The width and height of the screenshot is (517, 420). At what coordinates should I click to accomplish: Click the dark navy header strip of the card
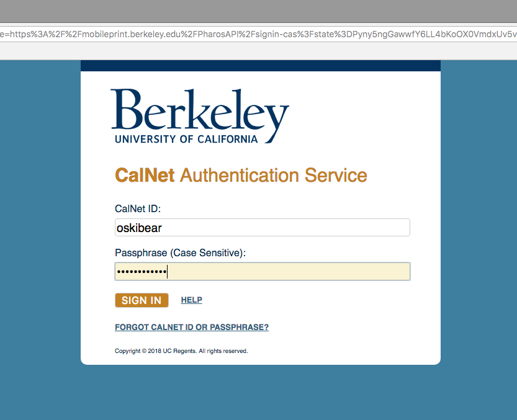[261, 66]
